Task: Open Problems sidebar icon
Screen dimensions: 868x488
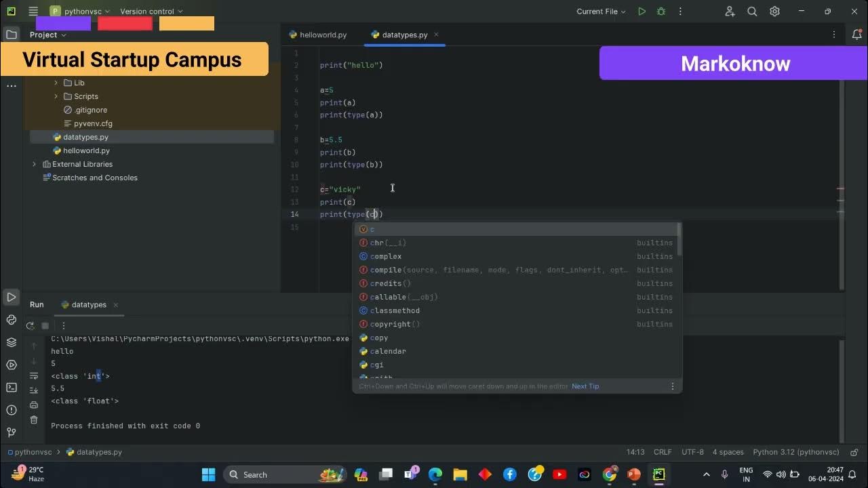Action: pos(12,410)
